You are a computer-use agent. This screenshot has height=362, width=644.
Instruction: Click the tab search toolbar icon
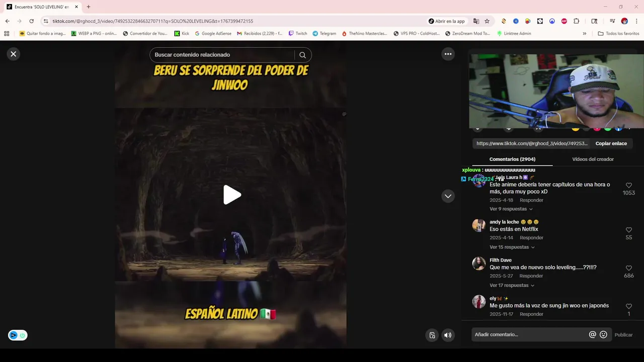pyautogui.click(x=594, y=21)
